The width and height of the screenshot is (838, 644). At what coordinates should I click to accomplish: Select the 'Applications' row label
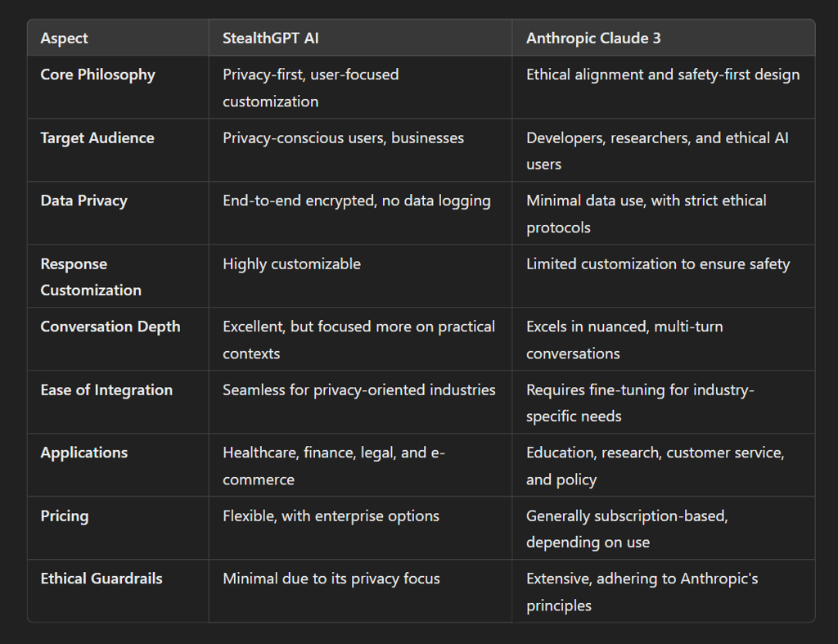pos(84,453)
